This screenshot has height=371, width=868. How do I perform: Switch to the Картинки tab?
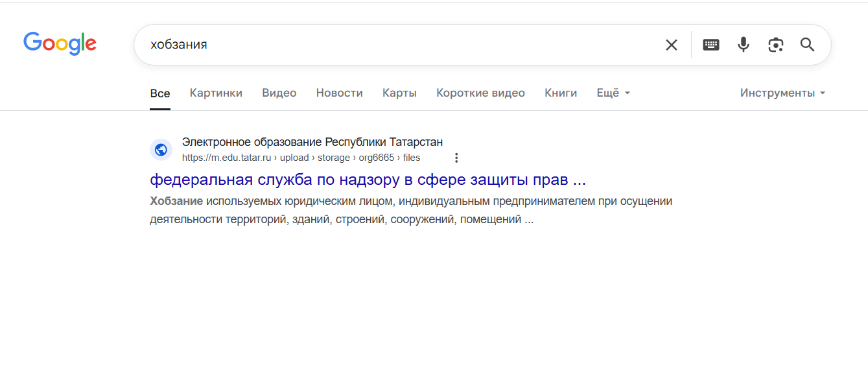point(216,93)
